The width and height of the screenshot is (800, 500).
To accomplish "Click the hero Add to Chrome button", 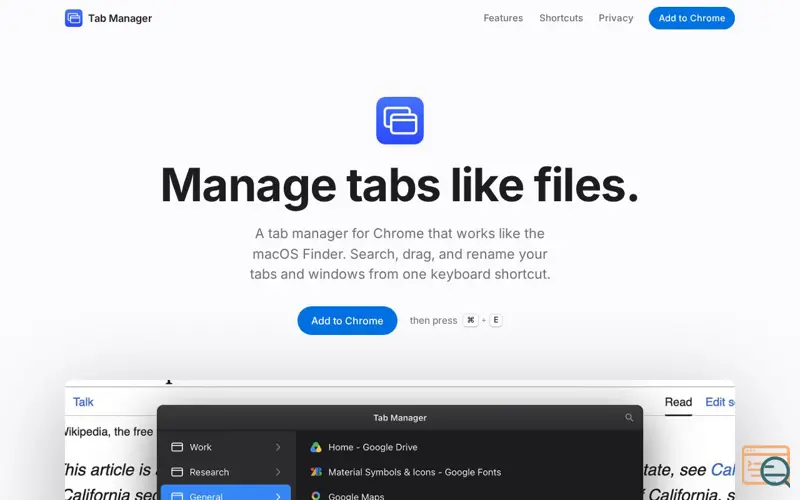I will [347, 320].
